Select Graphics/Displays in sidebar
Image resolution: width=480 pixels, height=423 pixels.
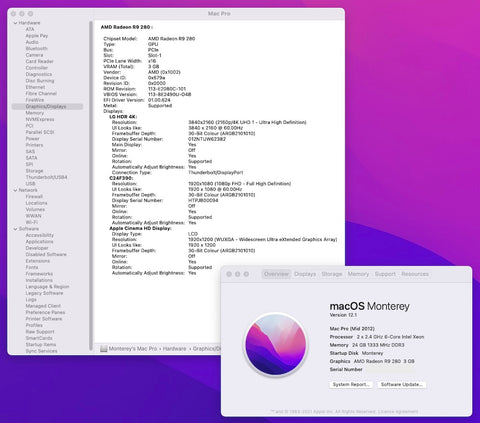(46, 107)
